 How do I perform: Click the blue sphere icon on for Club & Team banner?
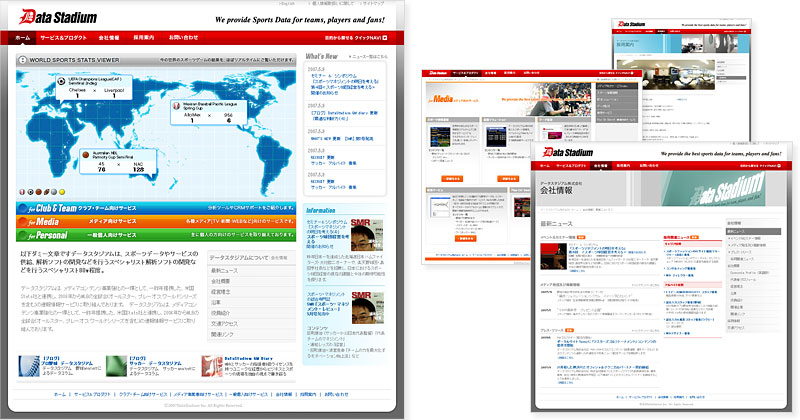[x=22, y=208]
